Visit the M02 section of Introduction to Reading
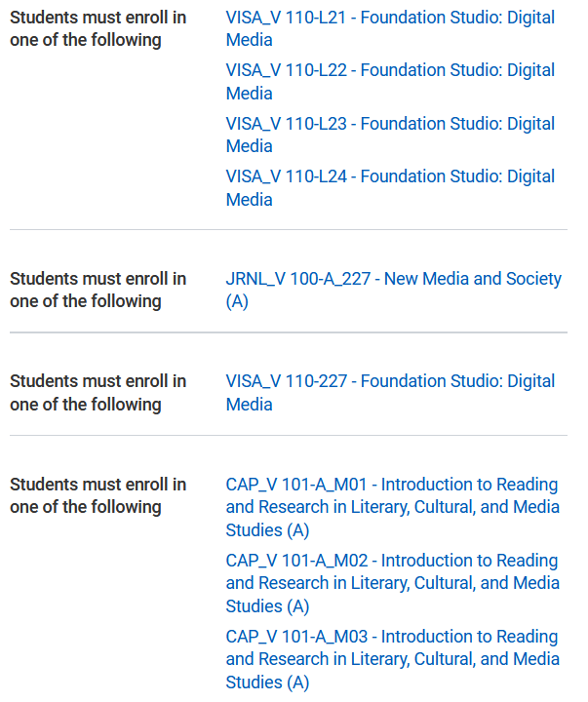Viewport: 588px width, 702px height. pyautogui.click(x=393, y=583)
